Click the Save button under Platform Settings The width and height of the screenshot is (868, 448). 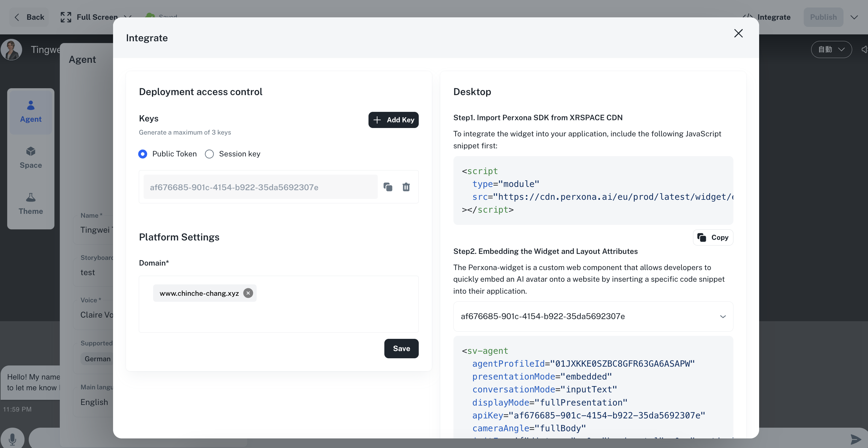(401, 348)
